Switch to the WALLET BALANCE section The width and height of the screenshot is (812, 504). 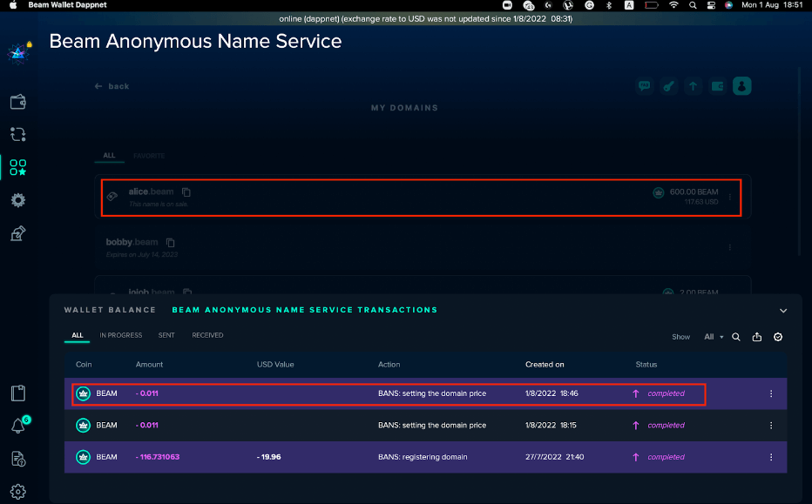[x=110, y=310]
